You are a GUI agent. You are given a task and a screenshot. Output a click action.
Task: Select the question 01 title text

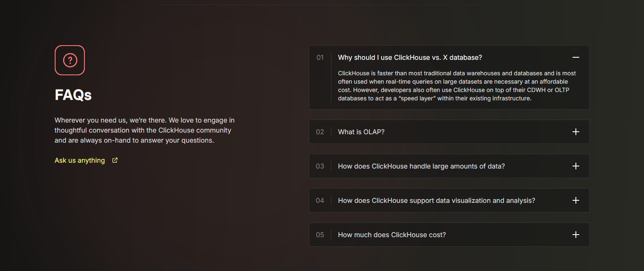pos(409,57)
